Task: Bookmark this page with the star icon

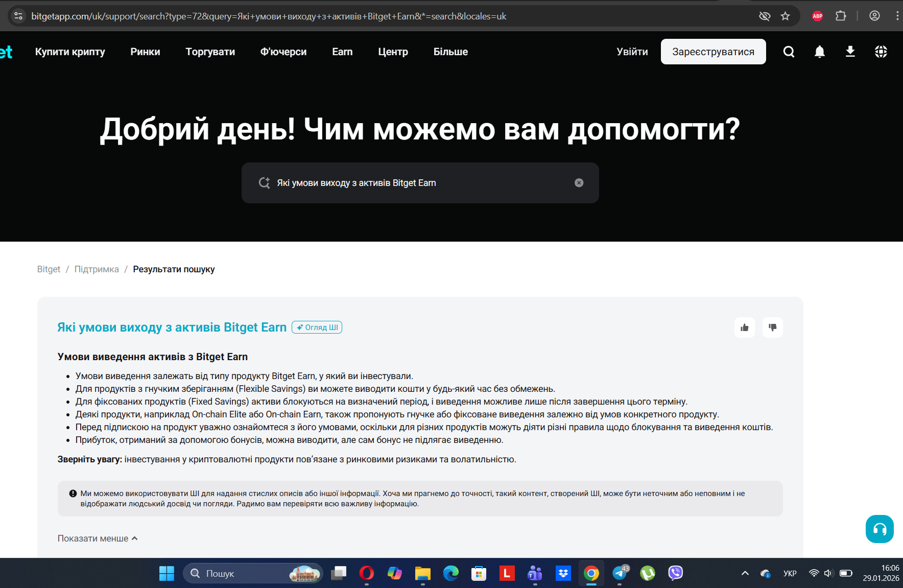Action: coord(786,16)
